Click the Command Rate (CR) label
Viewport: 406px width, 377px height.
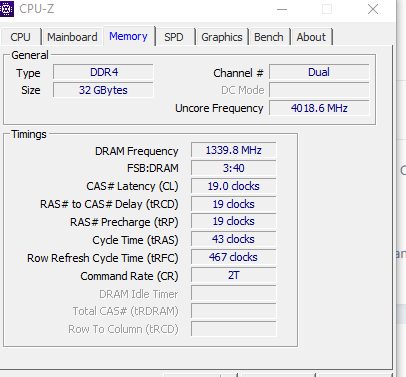pyautogui.click(x=129, y=276)
